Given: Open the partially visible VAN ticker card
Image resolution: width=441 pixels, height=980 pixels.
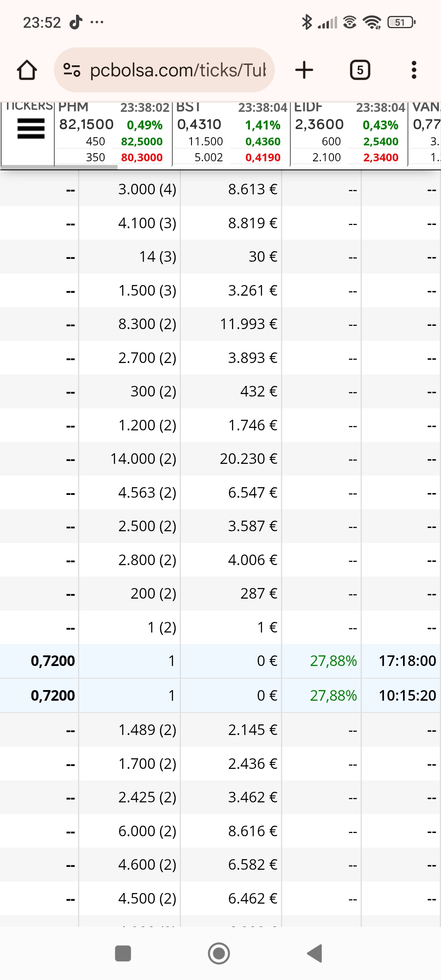Looking at the screenshot, I should pos(425,133).
